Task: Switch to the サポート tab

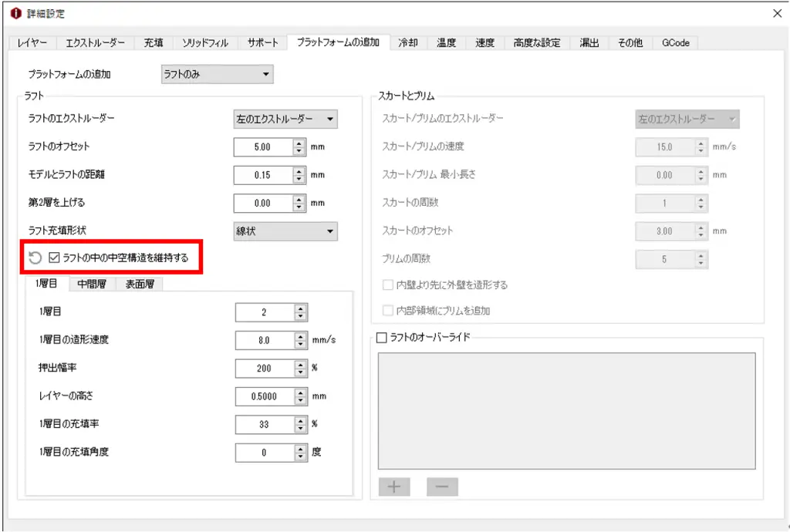Action: 262,43
